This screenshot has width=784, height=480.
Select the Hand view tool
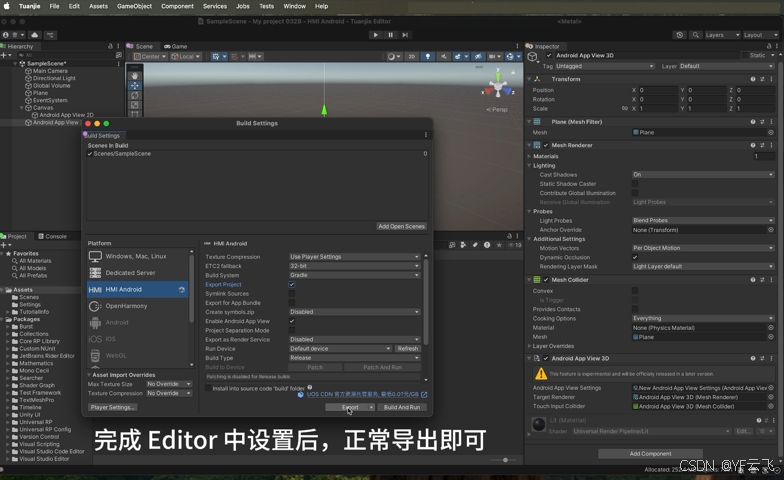[134, 76]
